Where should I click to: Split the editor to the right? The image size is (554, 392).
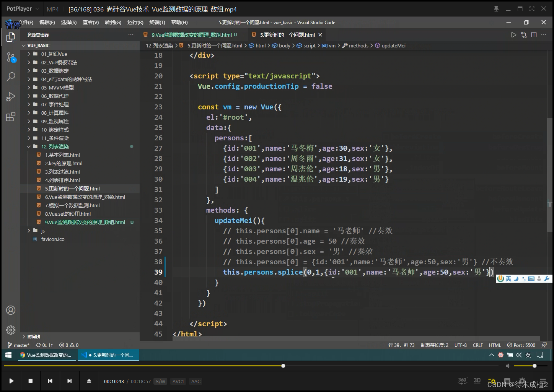coord(534,35)
